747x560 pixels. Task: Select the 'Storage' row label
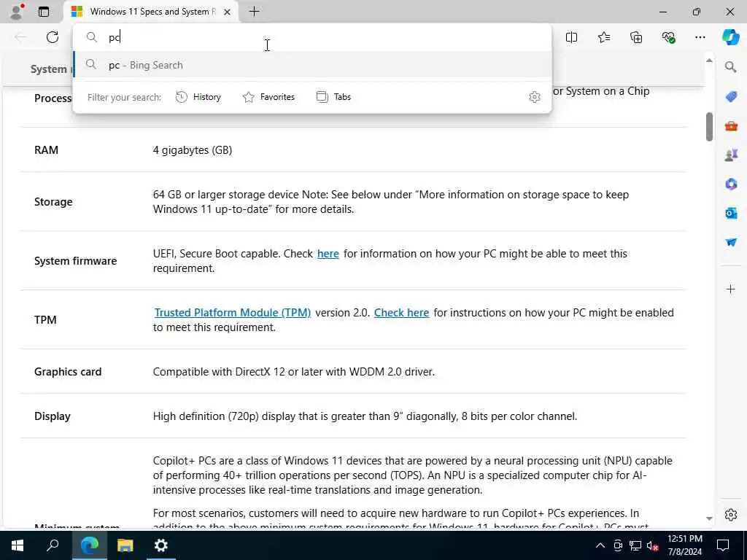point(53,202)
